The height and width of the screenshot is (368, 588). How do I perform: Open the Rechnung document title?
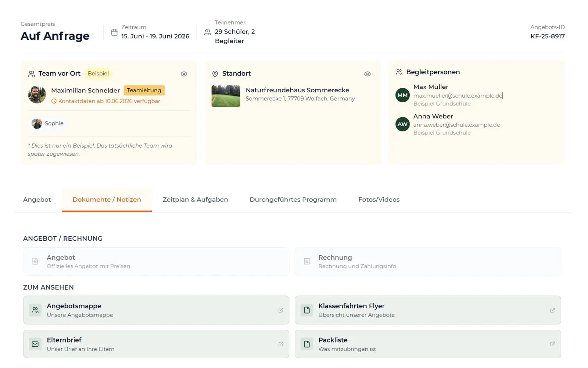click(335, 258)
